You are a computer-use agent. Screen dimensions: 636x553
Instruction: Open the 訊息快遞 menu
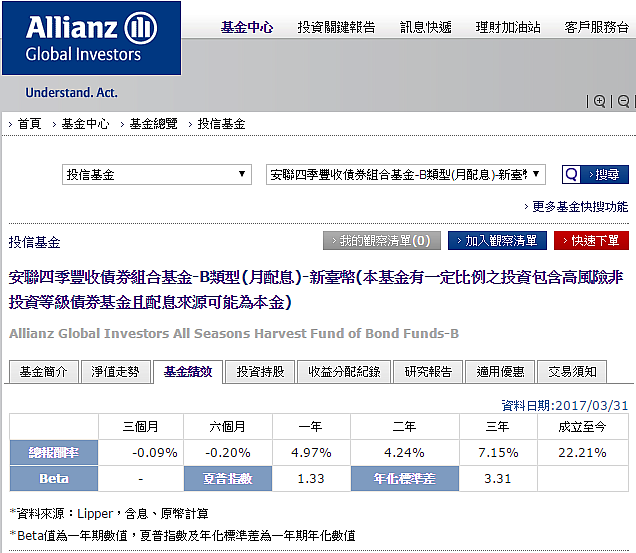pos(425,27)
